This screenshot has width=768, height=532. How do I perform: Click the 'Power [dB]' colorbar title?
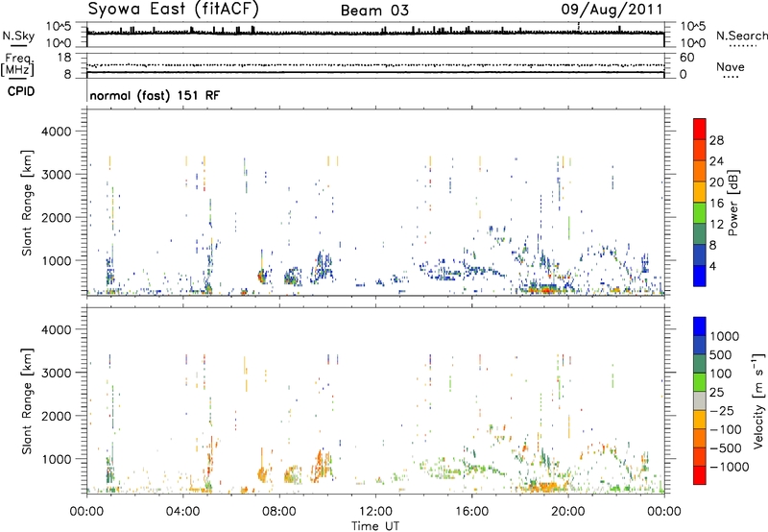732,203
